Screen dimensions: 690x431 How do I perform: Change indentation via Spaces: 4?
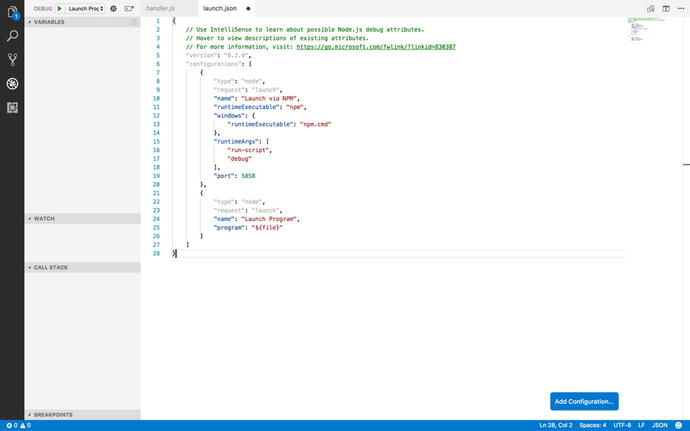point(592,425)
